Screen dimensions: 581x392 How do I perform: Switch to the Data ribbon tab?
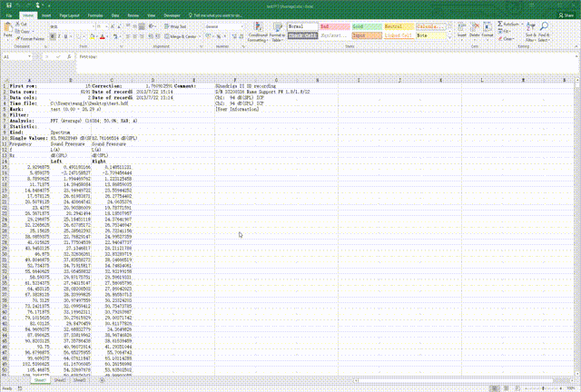115,15
